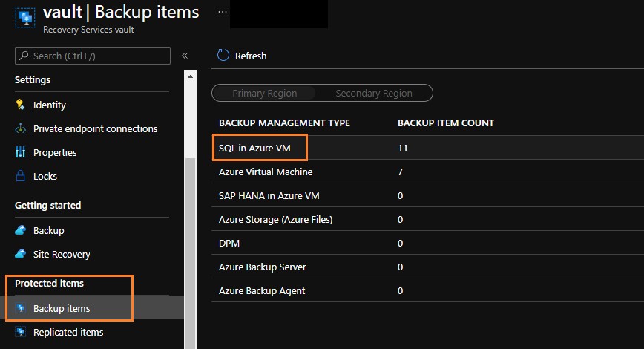Open Private endpoint connections
The width and height of the screenshot is (644, 349).
click(x=95, y=129)
